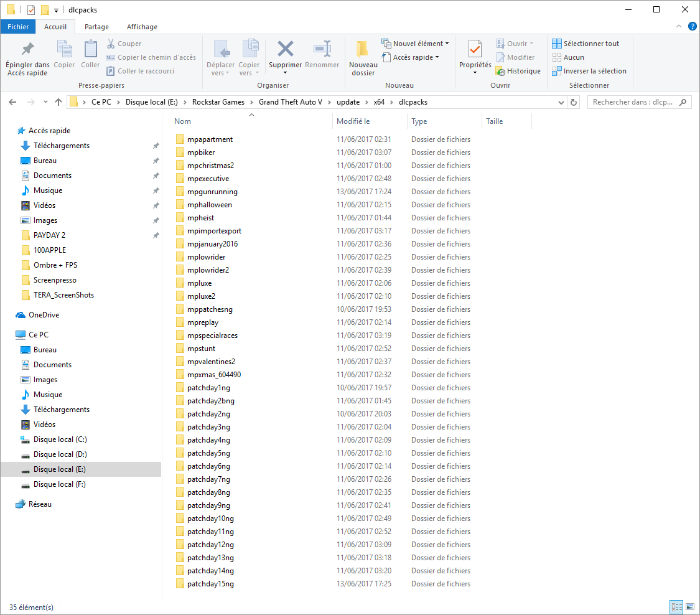Expand address bar history dropdown

tap(561, 102)
